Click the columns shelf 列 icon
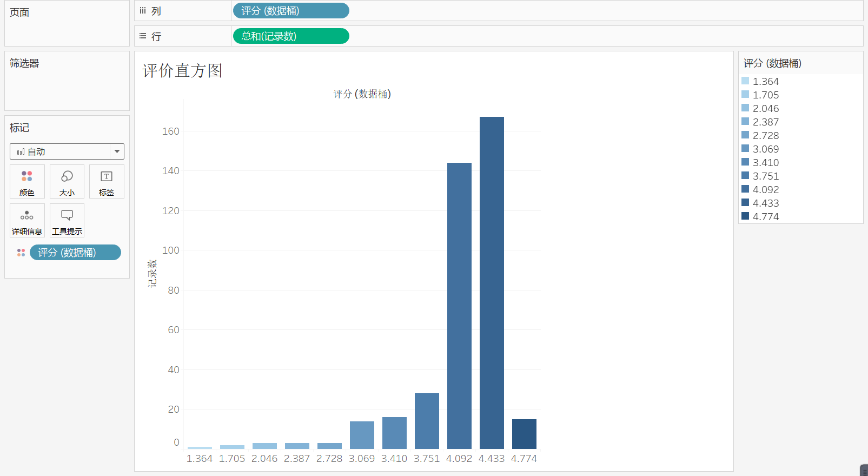The height and width of the screenshot is (476, 868). [x=143, y=11]
